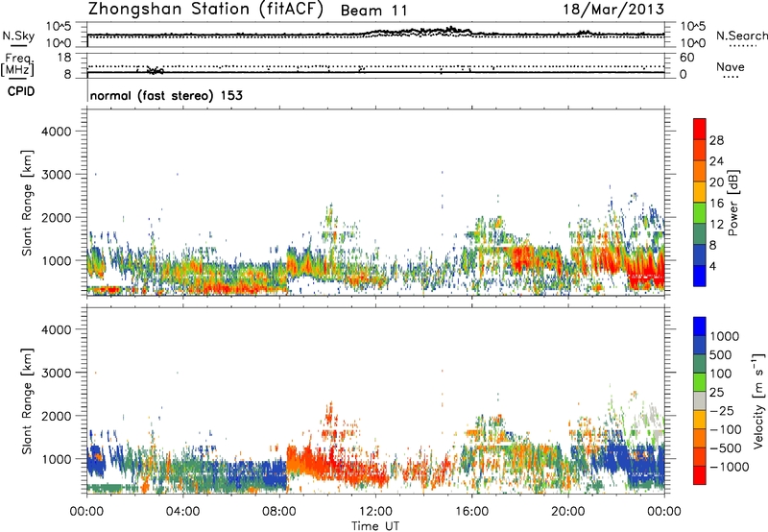Click the '18' frequency axis tick
Screen dimensions: 768x532
click(64, 58)
